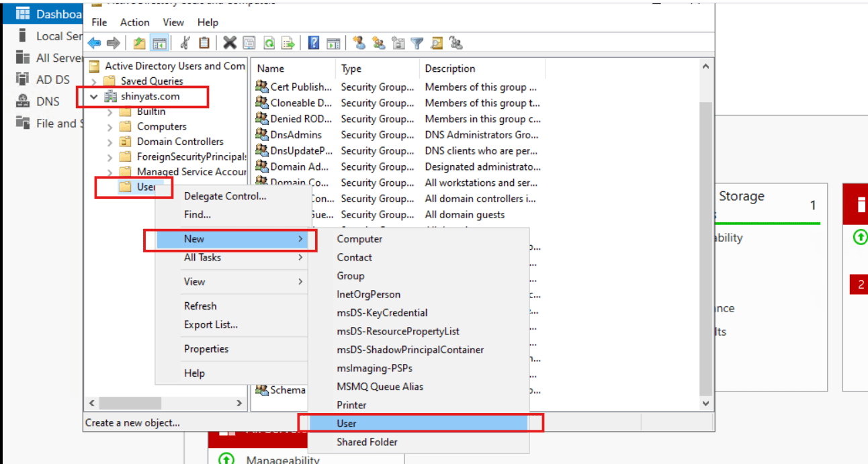This screenshot has height=464, width=868.
Task: Click the green Refresh icon in the toolbar
Action: [269, 43]
